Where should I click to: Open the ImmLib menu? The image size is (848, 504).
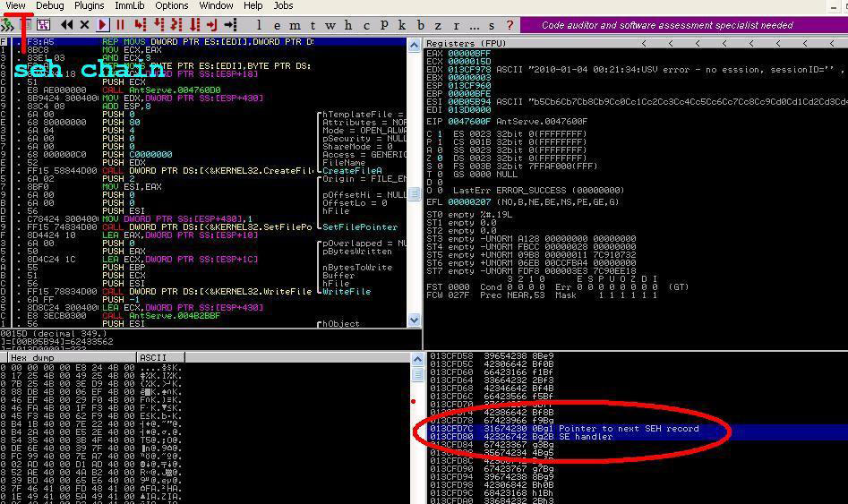pos(130,5)
